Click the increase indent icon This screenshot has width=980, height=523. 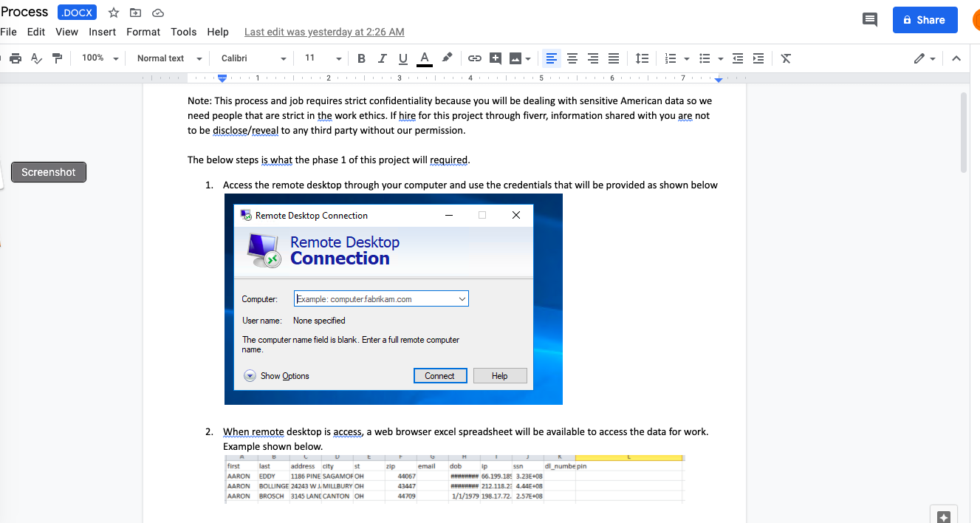pyautogui.click(x=758, y=58)
